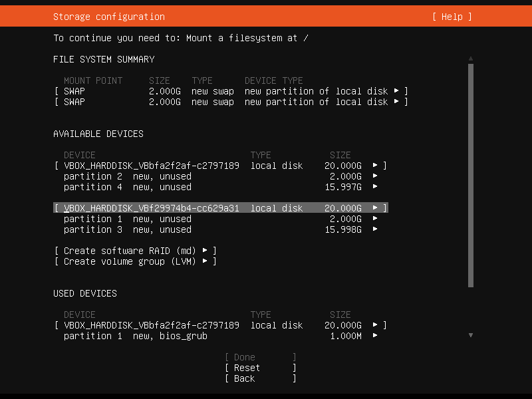Click the greyed-out Done button
Screen dimensions: 532x399
[x=261, y=357]
